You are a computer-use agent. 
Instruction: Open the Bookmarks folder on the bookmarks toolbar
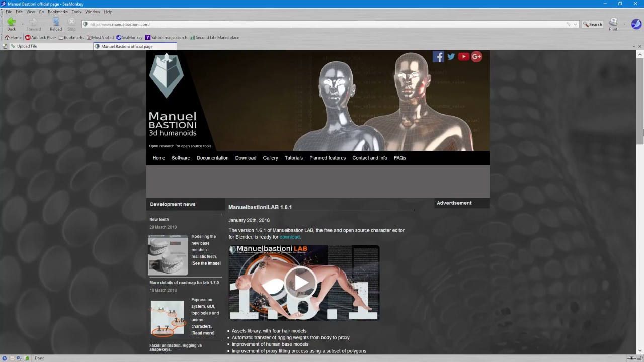pyautogui.click(x=71, y=37)
